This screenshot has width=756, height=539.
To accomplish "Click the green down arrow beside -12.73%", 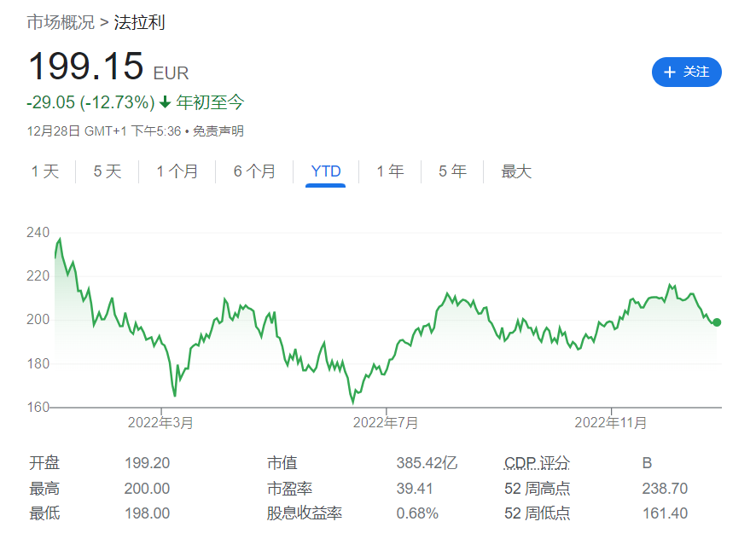I will pos(166,102).
